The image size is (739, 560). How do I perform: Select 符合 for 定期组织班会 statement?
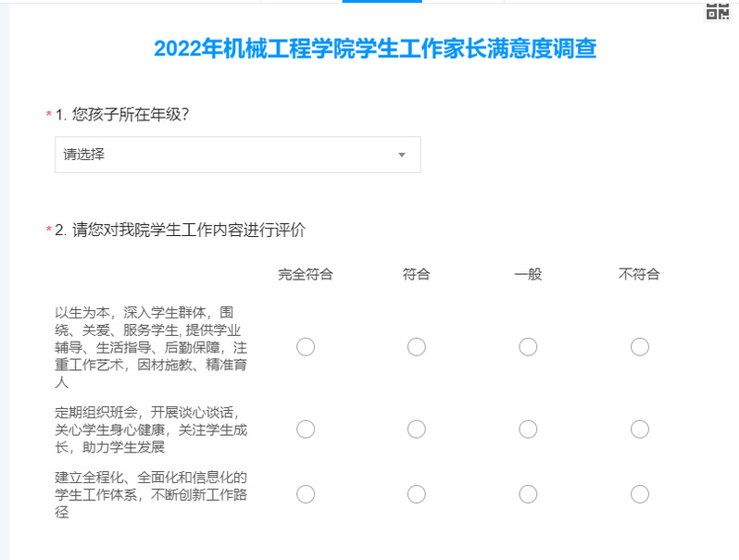click(417, 429)
